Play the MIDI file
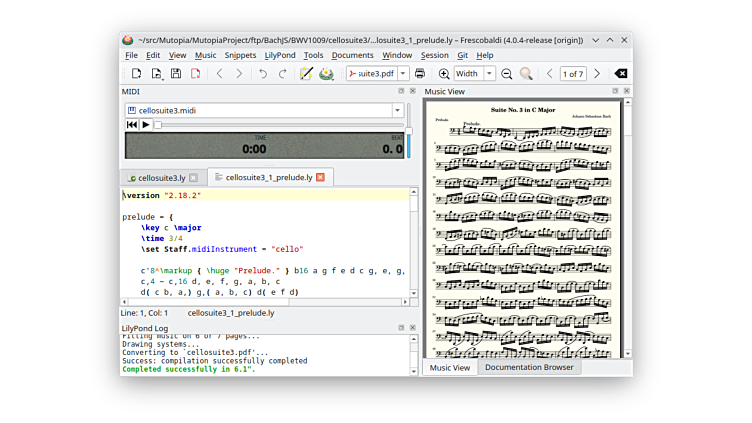 [146, 125]
